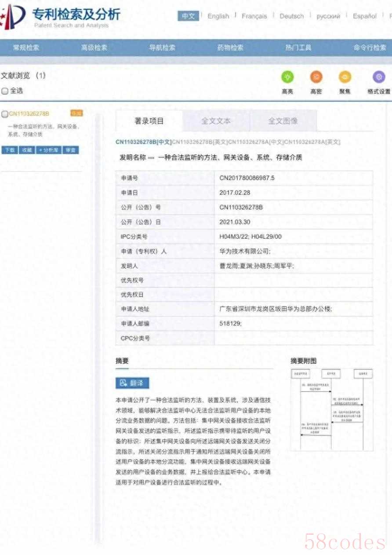Open the 摘要附图 diagram thumbnail
The height and width of the screenshot is (555, 392).
[x=332, y=409]
